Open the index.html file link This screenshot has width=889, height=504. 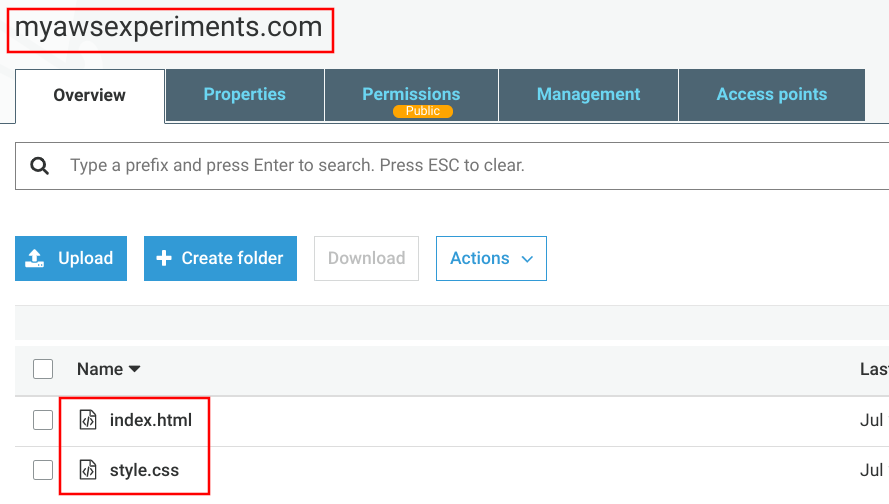click(151, 420)
